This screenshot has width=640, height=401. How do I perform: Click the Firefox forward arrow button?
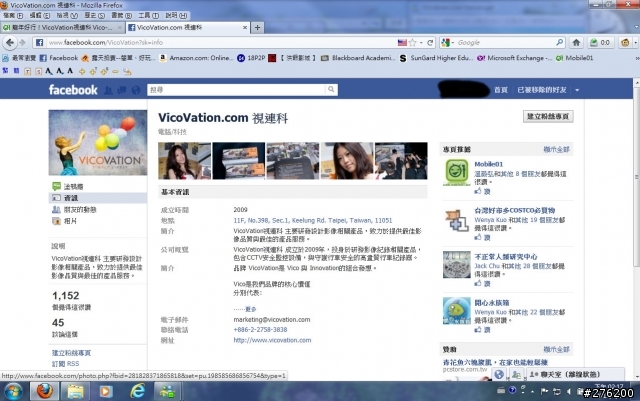(x=22, y=42)
